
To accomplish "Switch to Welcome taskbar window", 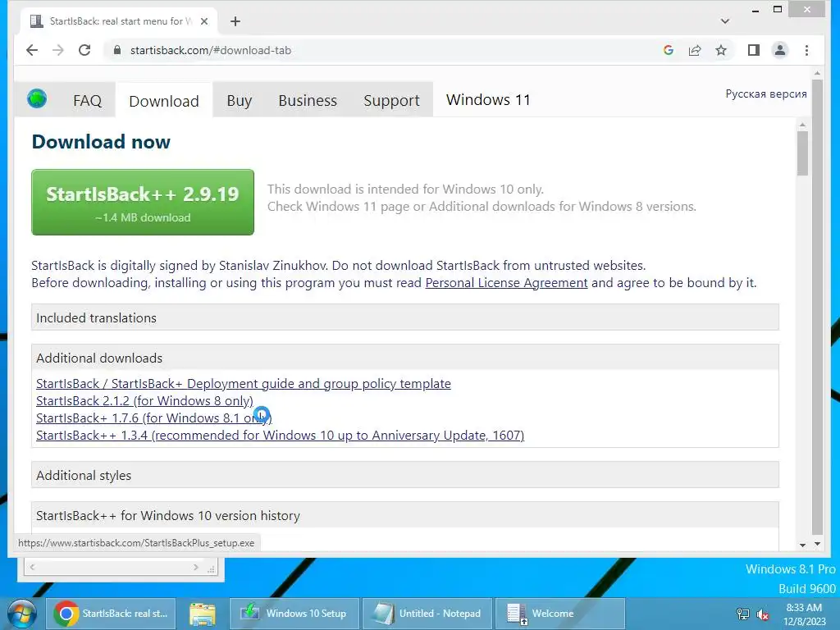I will [559, 614].
